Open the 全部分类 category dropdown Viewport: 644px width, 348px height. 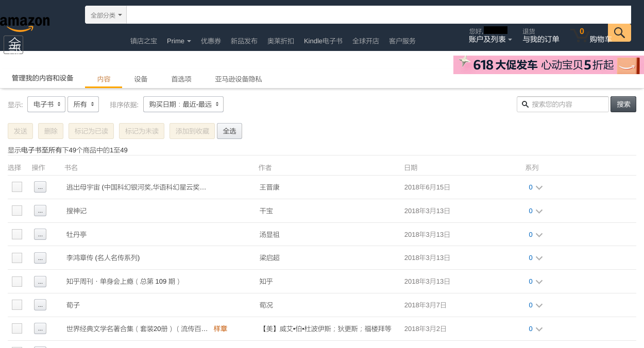(106, 15)
